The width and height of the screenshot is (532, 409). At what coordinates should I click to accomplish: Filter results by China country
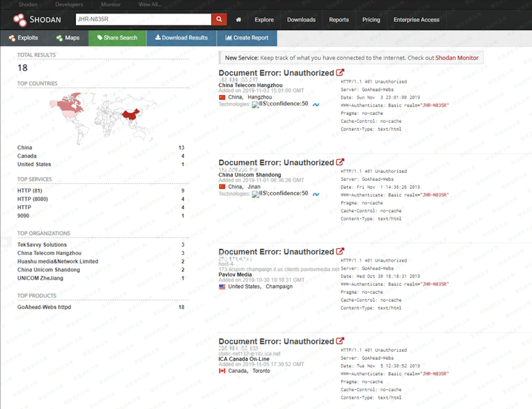[25, 148]
